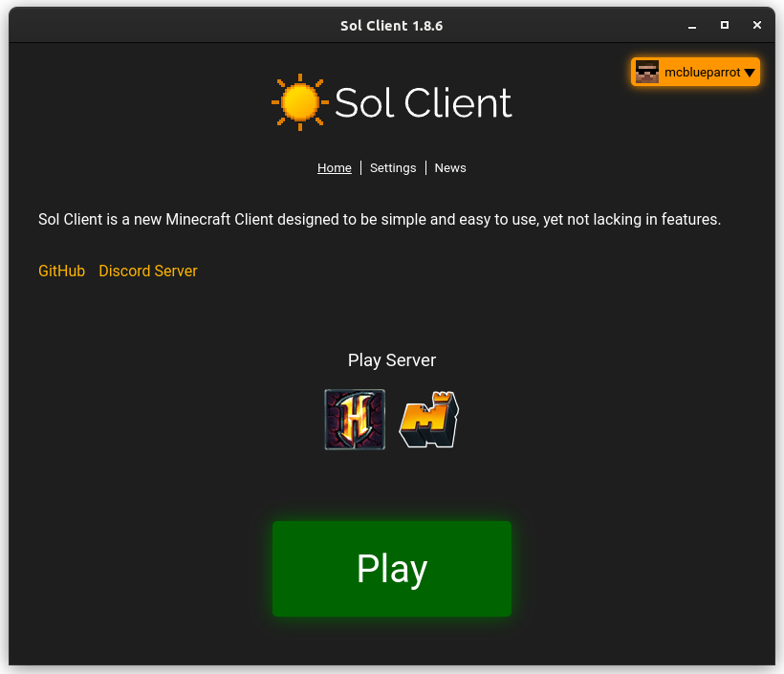Image resolution: width=784 pixels, height=674 pixels.
Task: Open the Discord Server link
Action: coord(148,271)
